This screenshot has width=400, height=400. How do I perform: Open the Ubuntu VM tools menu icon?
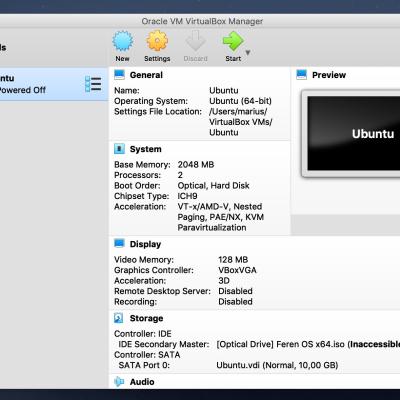[93, 84]
